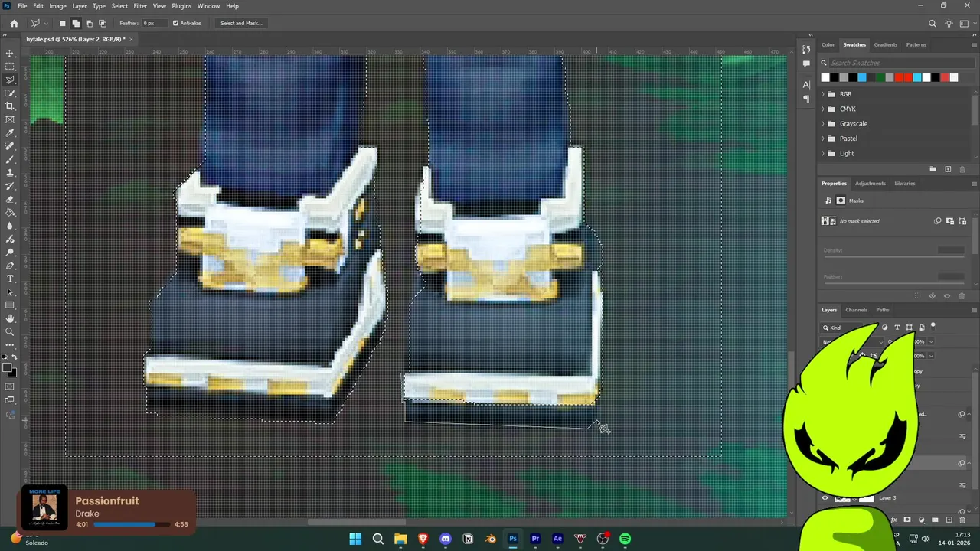Image resolution: width=980 pixels, height=551 pixels.
Task: Select the Rectangular Marquee tool
Action: (x=10, y=66)
